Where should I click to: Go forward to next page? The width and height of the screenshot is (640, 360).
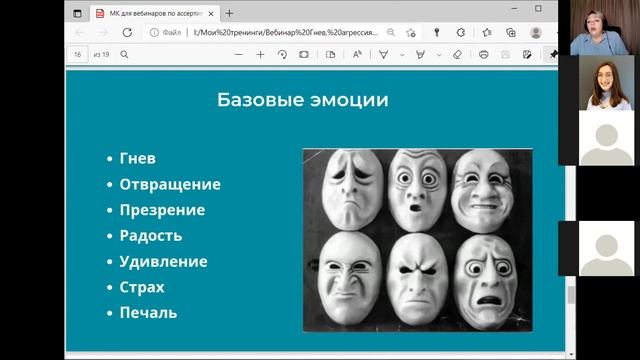[x=103, y=33]
